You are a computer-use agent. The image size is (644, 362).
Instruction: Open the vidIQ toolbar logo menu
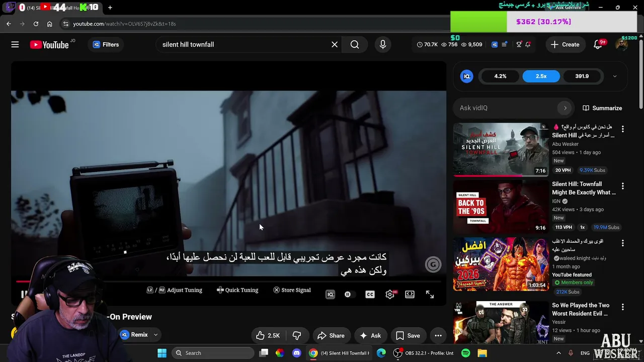tap(495, 45)
